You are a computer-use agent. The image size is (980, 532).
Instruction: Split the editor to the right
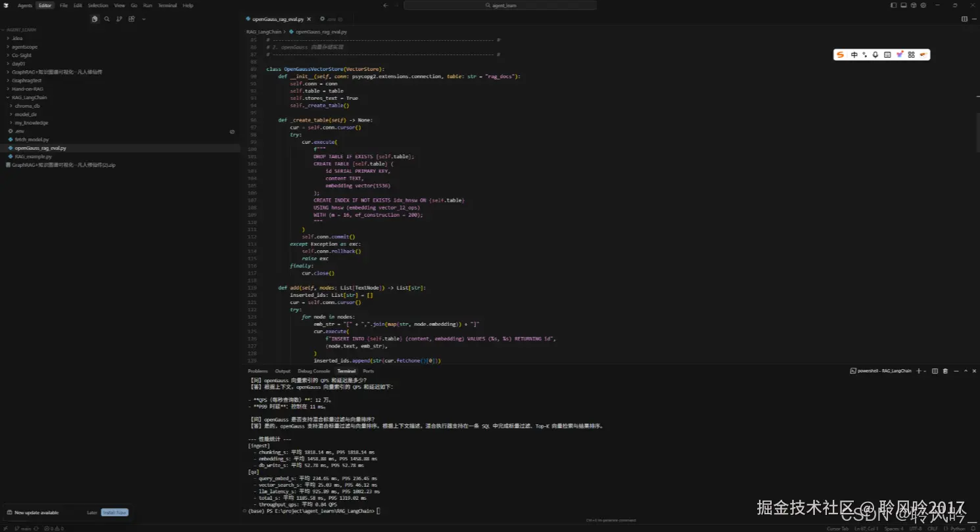964,19
